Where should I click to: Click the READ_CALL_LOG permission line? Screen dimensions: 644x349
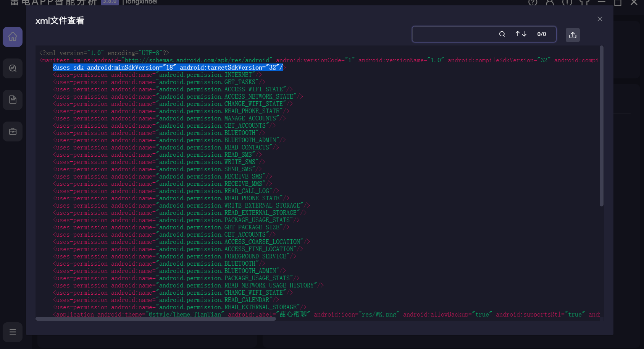[x=166, y=191]
